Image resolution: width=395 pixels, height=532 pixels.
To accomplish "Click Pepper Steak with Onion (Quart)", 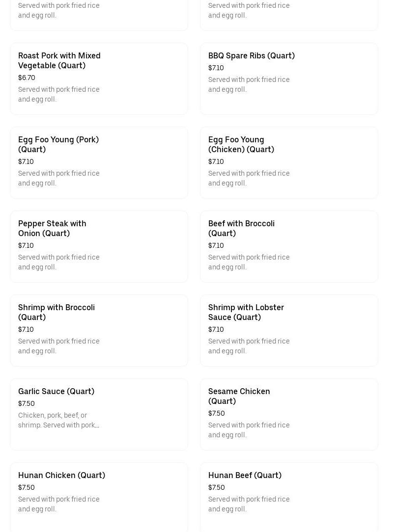I will tap(52, 228).
